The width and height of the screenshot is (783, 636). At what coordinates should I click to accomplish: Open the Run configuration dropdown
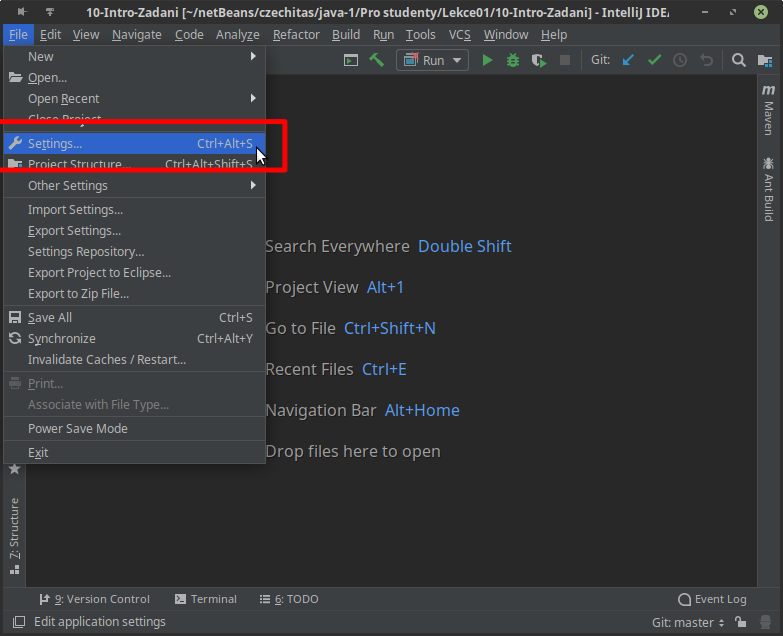(433, 60)
